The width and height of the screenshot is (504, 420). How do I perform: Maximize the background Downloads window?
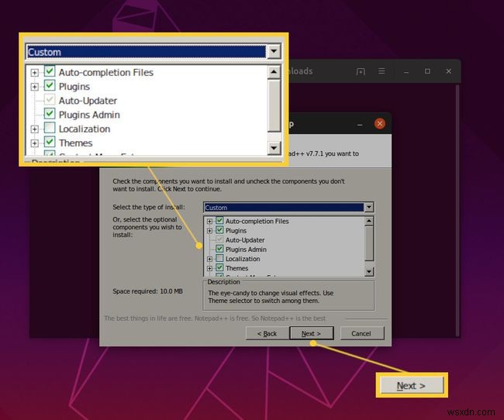click(x=427, y=71)
